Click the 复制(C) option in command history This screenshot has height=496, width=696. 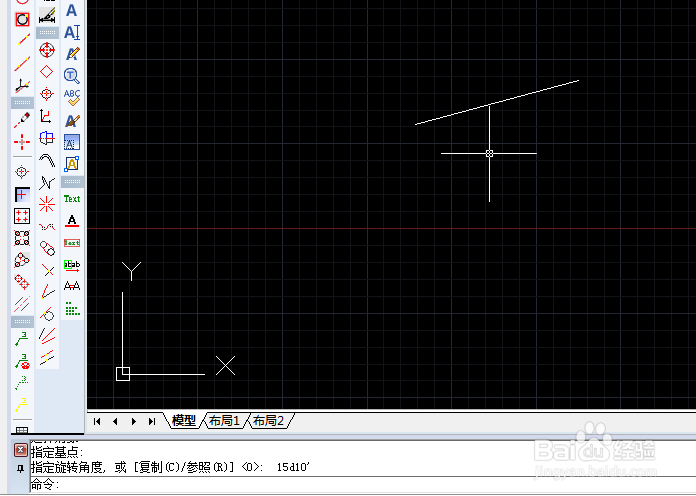(158, 467)
